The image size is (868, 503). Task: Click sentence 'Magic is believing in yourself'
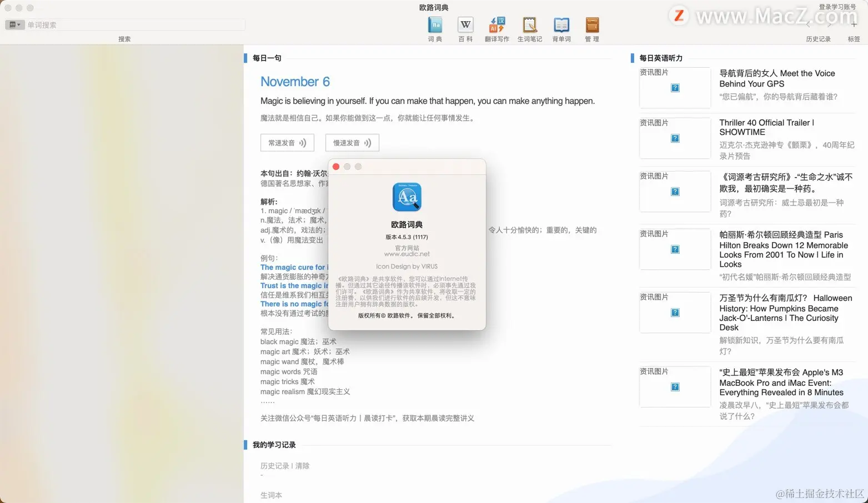[x=428, y=101]
